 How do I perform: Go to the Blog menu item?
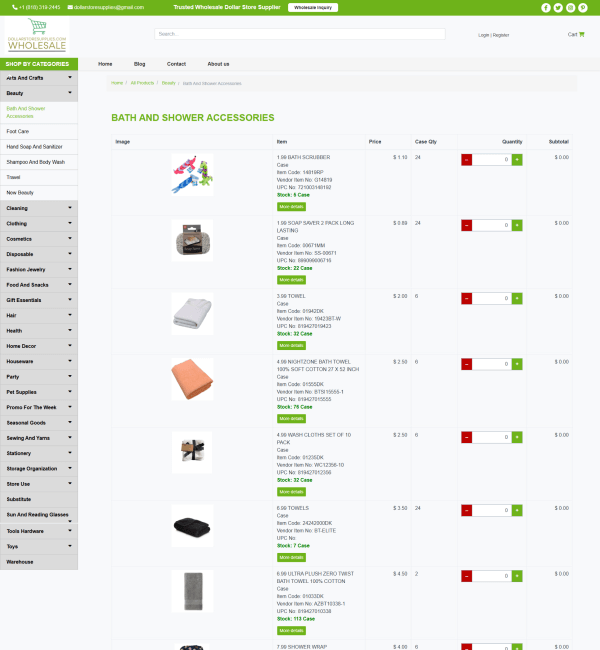pos(139,64)
